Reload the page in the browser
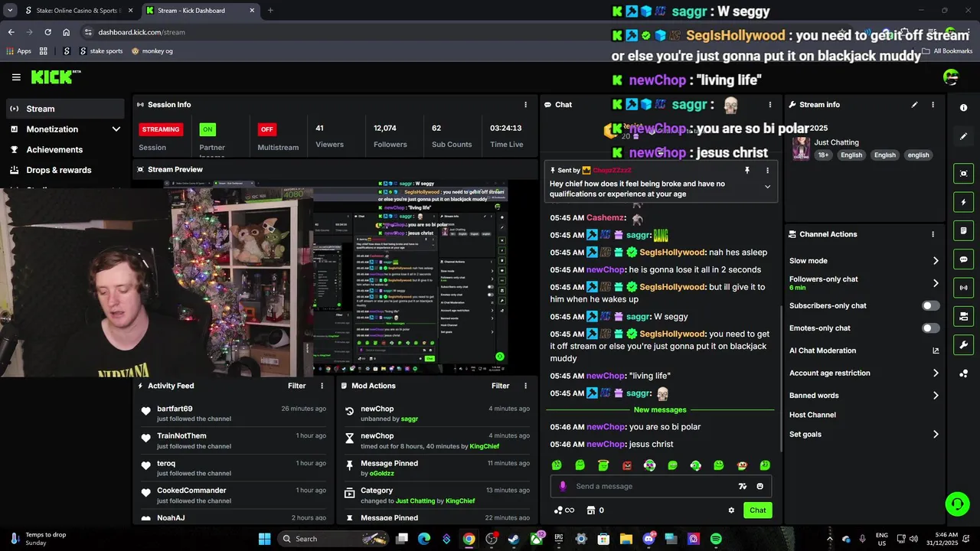Screen dimensions: 980x551 pyautogui.click(x=47, y=32)
